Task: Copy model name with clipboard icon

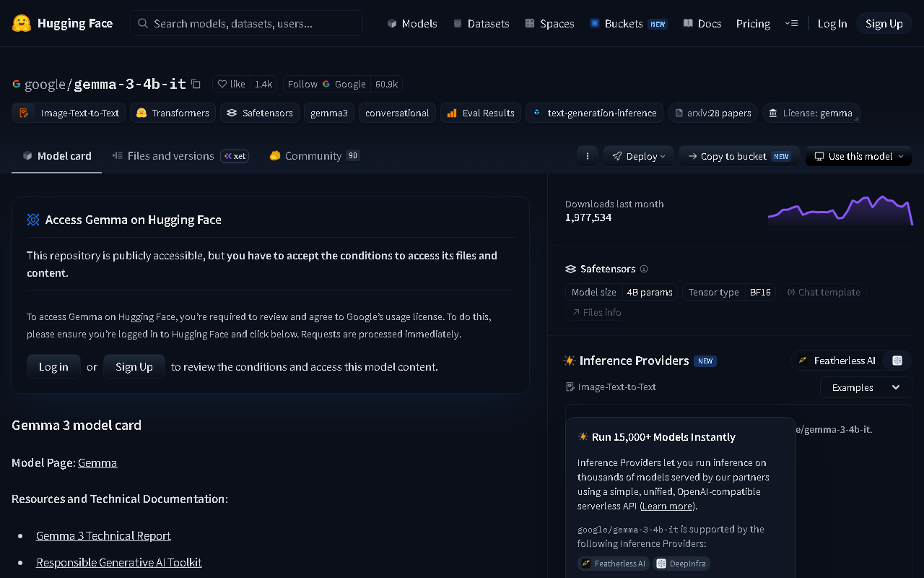Action: 196,84
